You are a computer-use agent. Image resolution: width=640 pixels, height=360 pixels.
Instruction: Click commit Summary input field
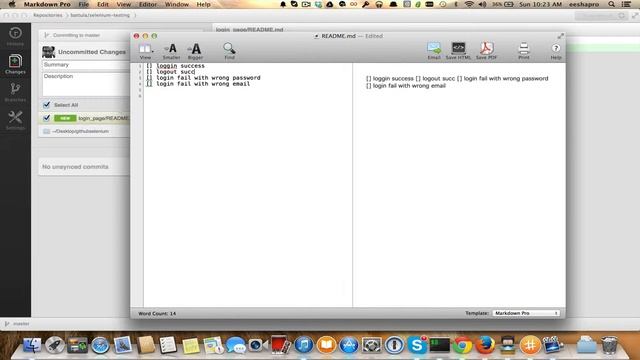coord(86,65)
